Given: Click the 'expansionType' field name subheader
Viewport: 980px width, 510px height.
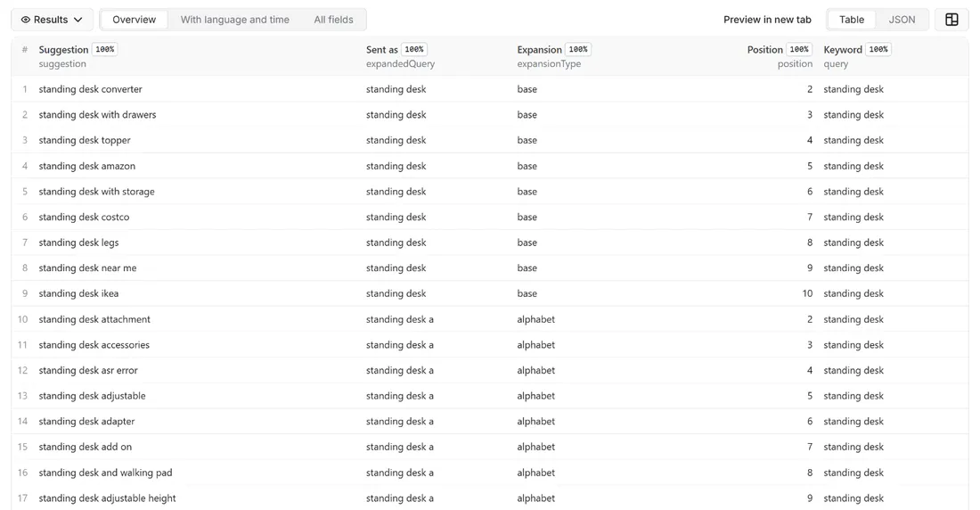Looking at the screenshot, I should coord(549,64).
